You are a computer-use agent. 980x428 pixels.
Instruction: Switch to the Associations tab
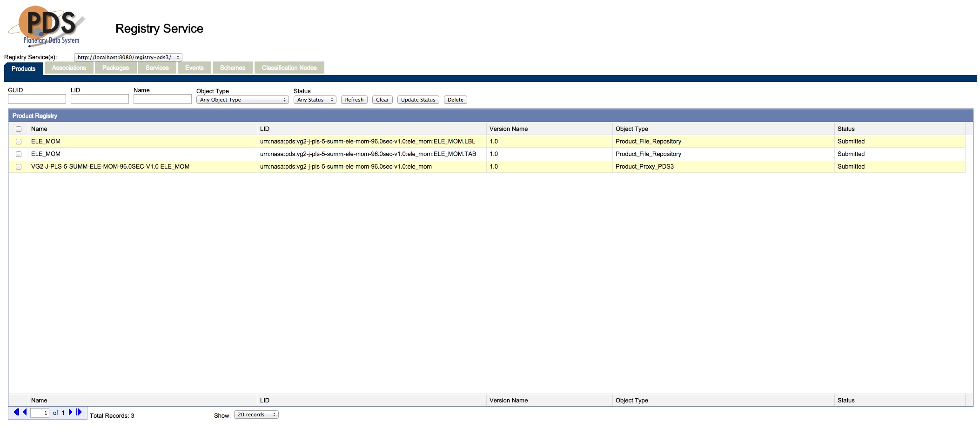(69, 68)
